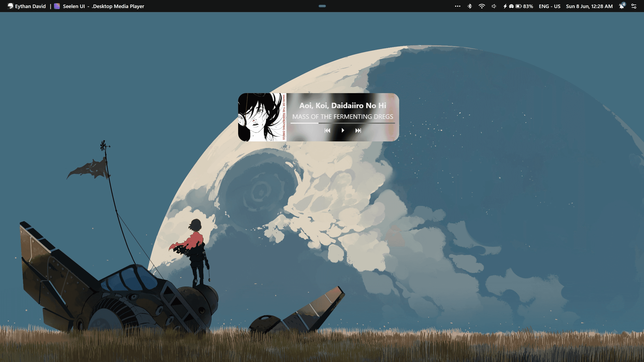
Task: Play the current song
Action: (x=343, y=130)
